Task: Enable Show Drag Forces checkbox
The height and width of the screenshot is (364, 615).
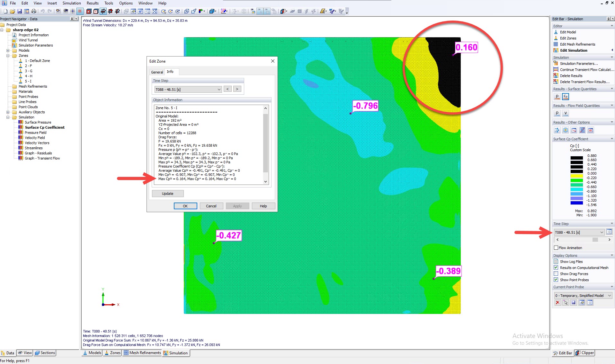Action: pos(556,274)
